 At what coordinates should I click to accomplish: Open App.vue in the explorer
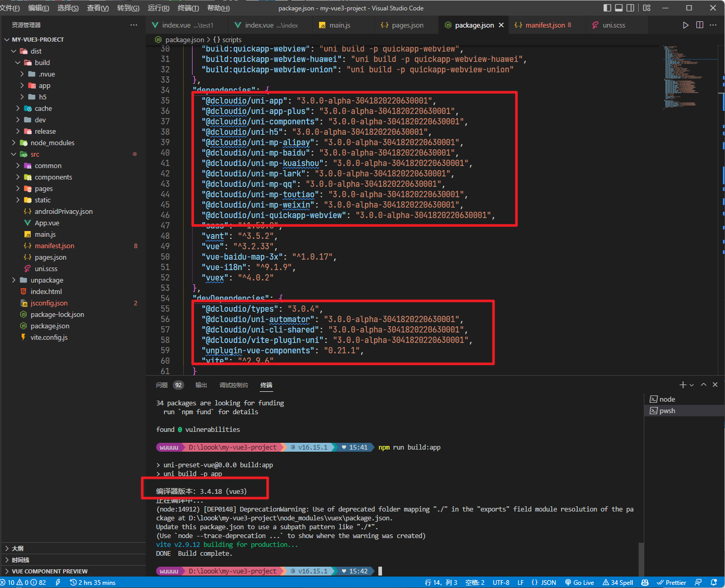(x=47, y=223)
